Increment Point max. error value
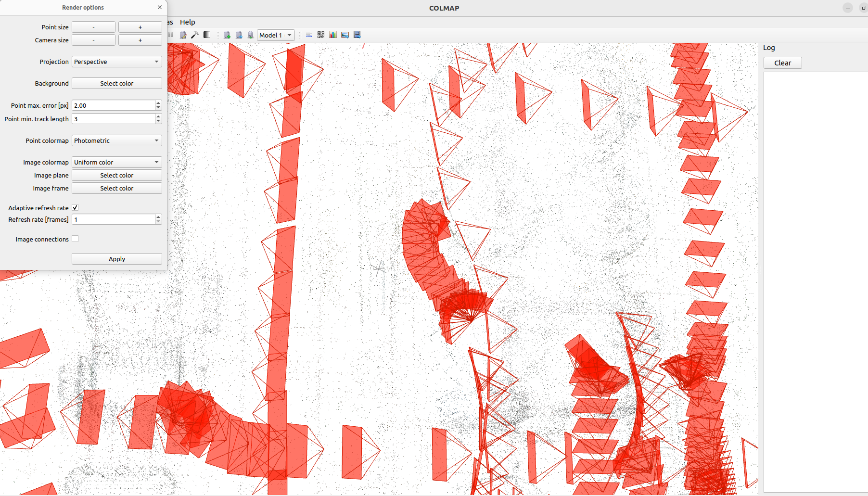 158,103
